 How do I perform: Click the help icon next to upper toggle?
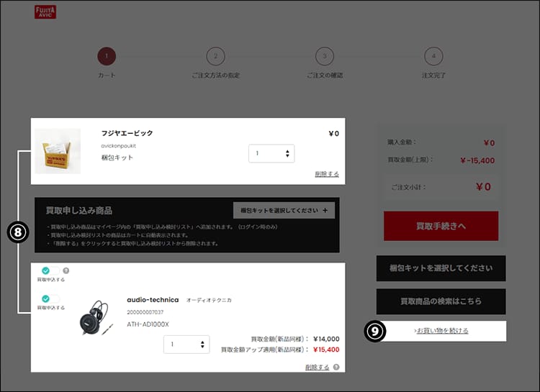coord(66,271)
